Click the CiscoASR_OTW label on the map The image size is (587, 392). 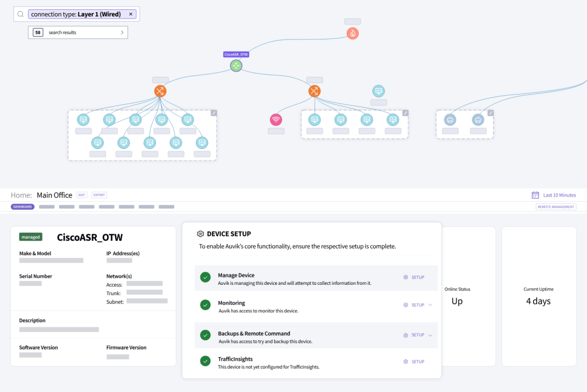click(236, 54)
